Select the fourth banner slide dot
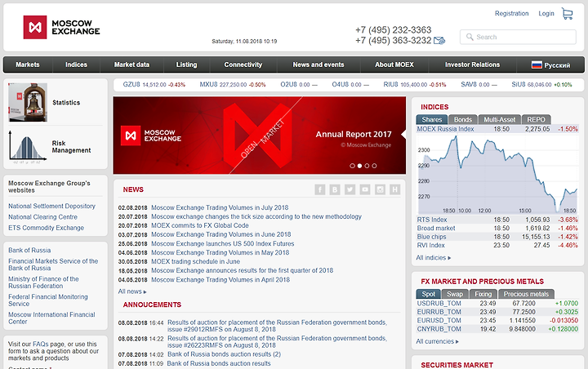 (374, 166)
